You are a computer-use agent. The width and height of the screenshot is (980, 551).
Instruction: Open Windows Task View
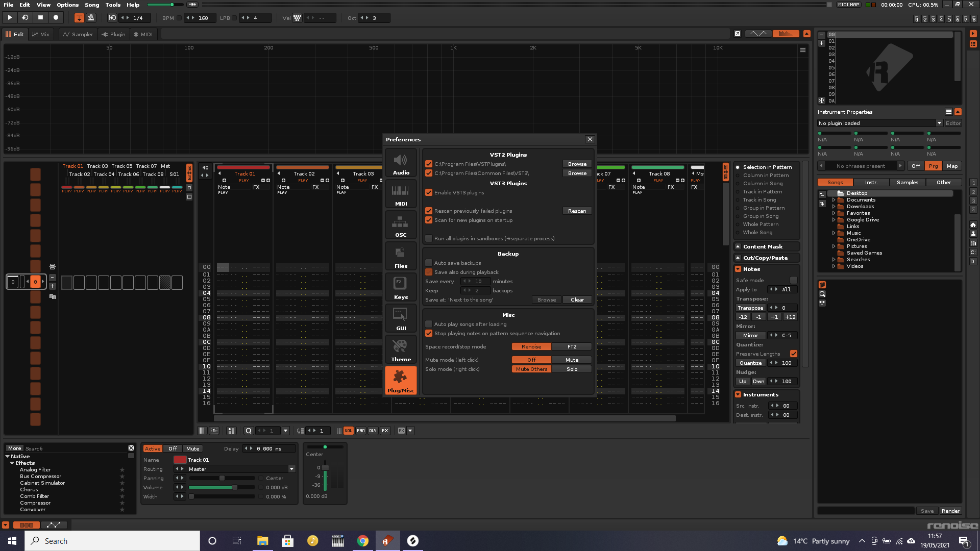click(236, 541)
